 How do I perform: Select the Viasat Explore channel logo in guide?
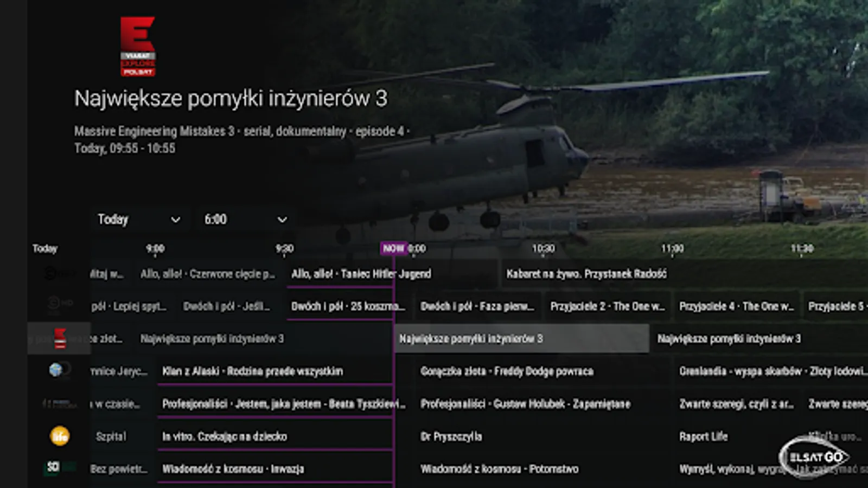click(60, 338)
